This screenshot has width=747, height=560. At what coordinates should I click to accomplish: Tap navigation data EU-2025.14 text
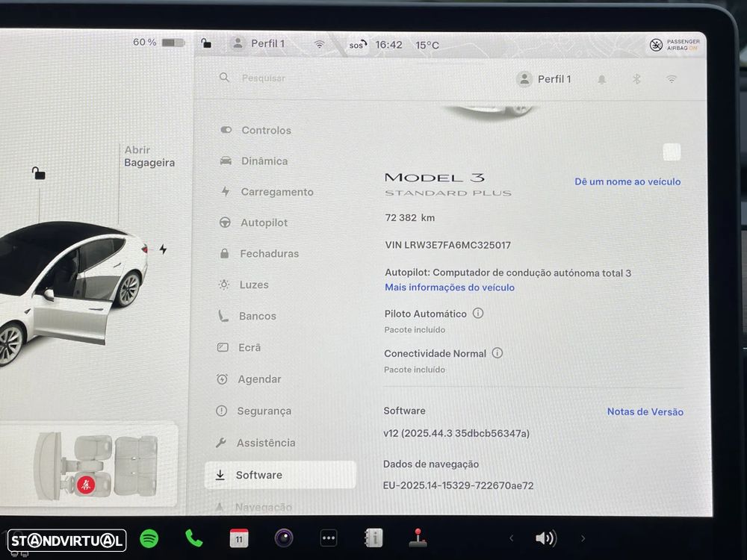tap(459, 485)
